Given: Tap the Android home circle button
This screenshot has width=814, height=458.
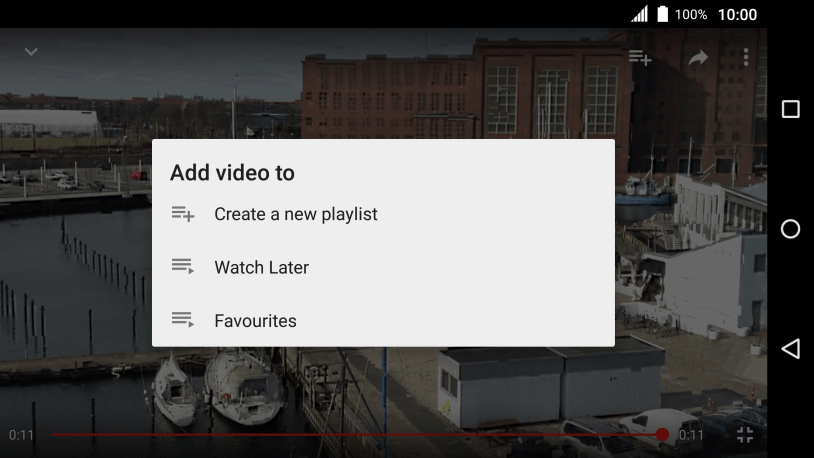Looking at the screenshot, I should coord(791,229).
